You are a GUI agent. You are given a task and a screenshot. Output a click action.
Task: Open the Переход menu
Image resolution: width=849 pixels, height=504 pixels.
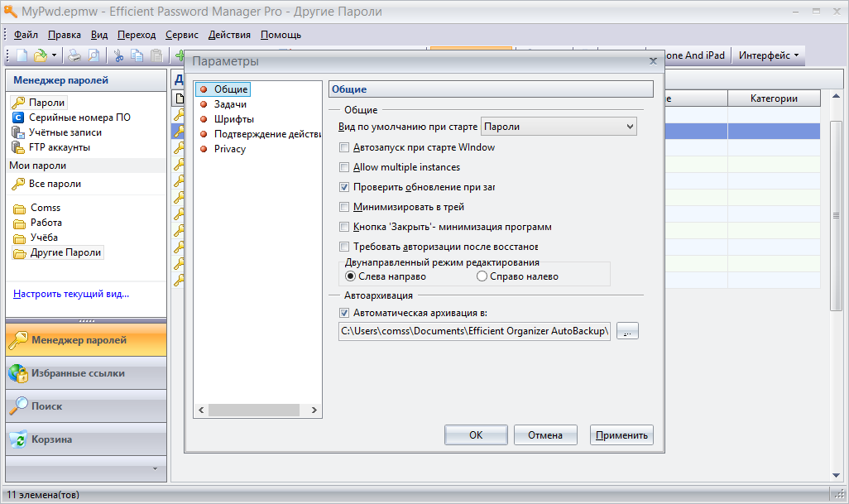tap(137, 35)
